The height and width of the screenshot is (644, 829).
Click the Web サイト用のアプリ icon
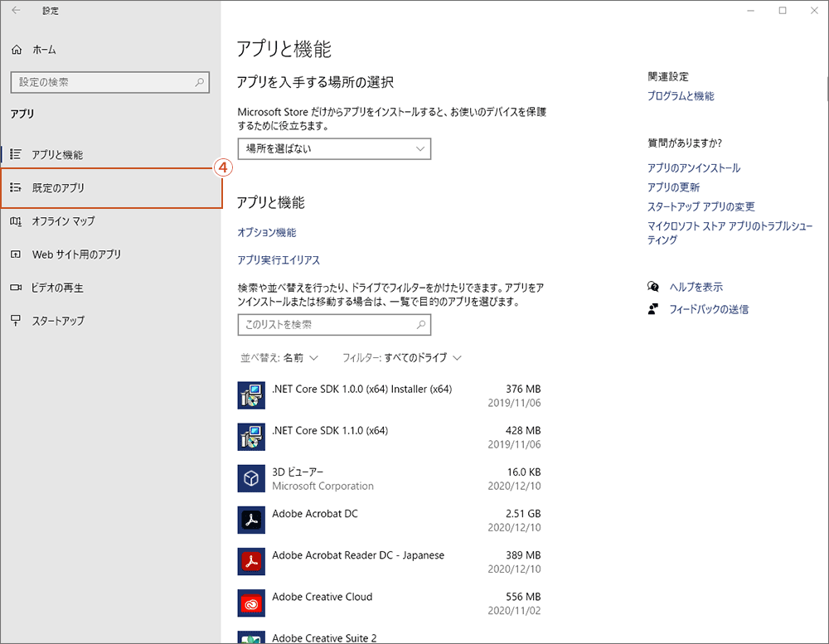(16, 254)
